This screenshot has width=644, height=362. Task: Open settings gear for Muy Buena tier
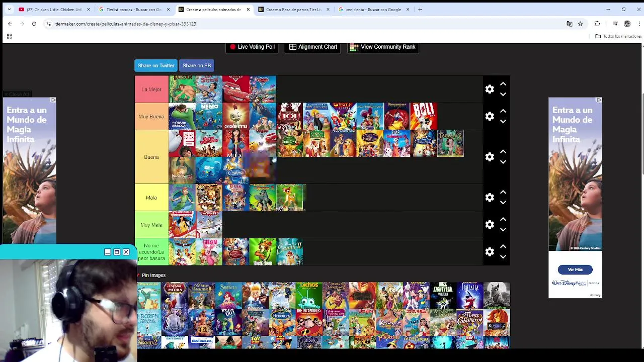coord(490,117)
